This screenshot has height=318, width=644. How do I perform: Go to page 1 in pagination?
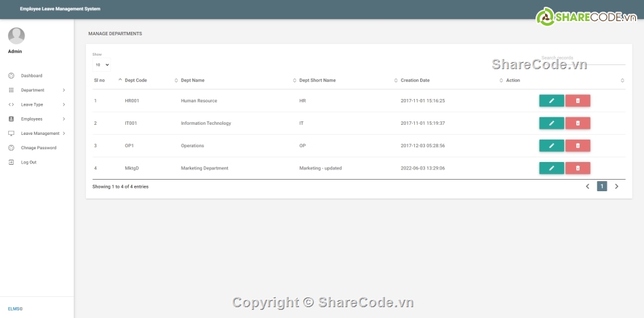coord(601,186)
